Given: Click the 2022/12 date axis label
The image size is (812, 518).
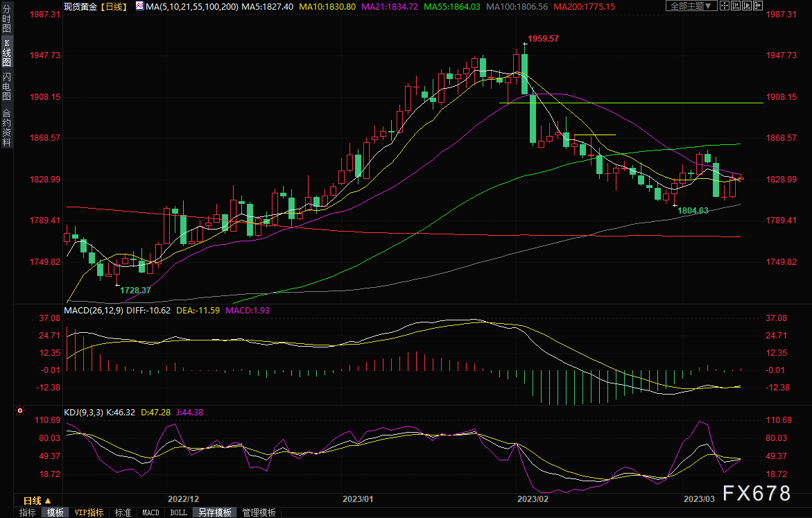Looking at the screenshot, I should (183, 499).
